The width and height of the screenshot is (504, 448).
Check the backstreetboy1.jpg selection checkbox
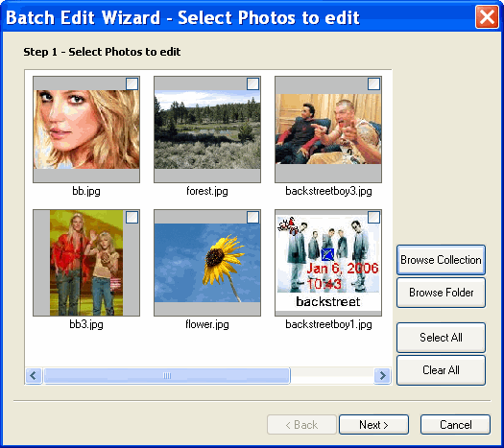[373, 218]
